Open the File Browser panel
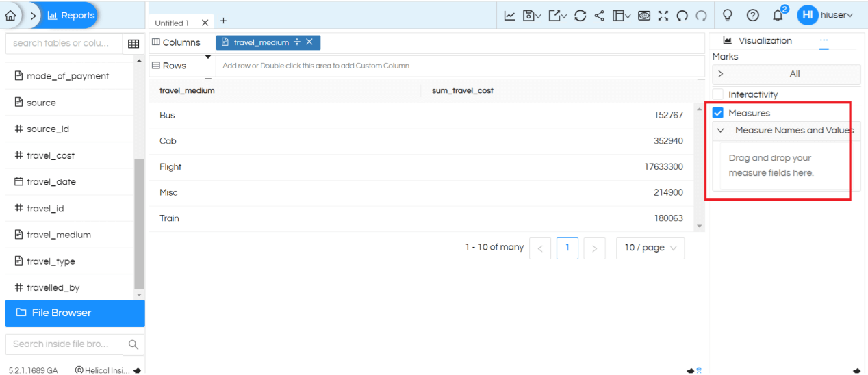 pos(75,313)
